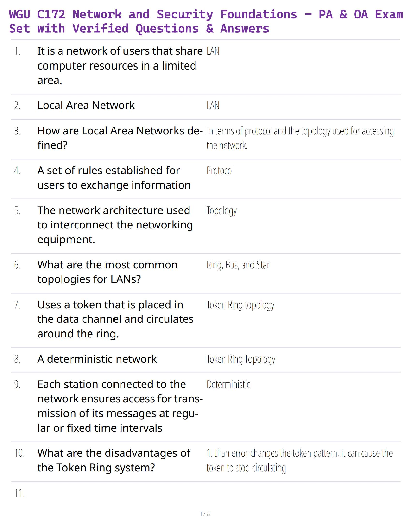This screenshot has width=411, height=532.
Task: Click the "Topology" answer in row 5
Action: pyautogui.click(x=222, y=211)
